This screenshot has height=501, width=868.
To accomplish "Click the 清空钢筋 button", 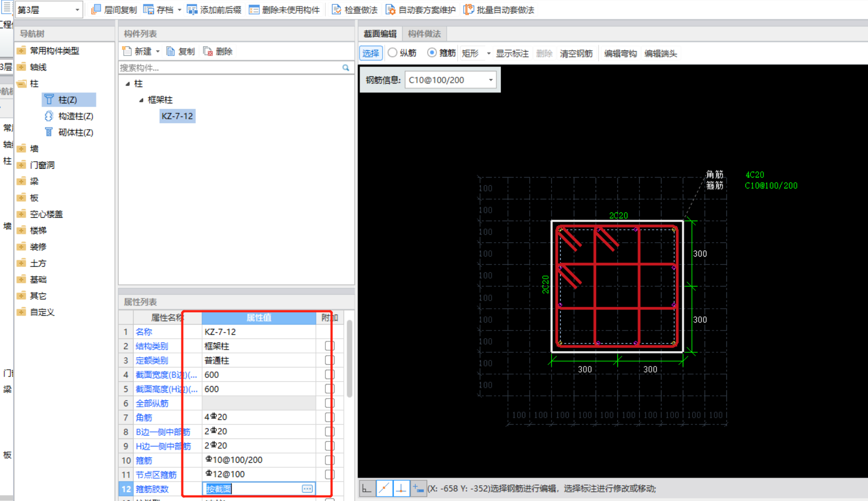I will [x=576, y=53].
